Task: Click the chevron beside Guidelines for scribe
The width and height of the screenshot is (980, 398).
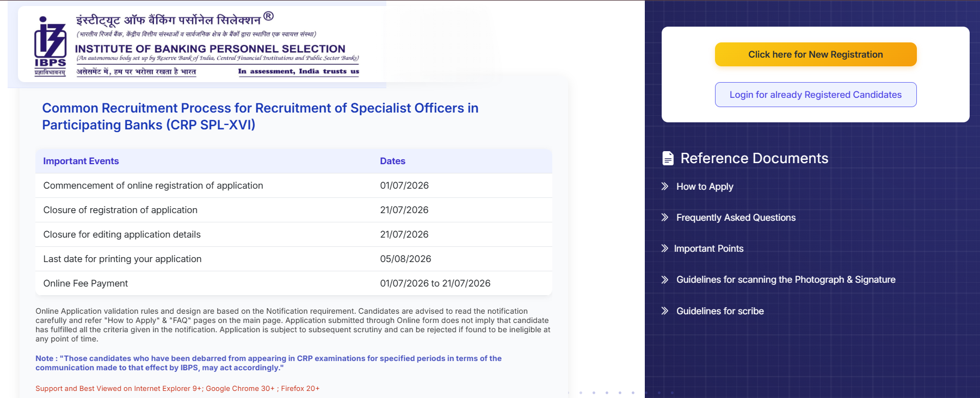Action: (x=664, y=311)
